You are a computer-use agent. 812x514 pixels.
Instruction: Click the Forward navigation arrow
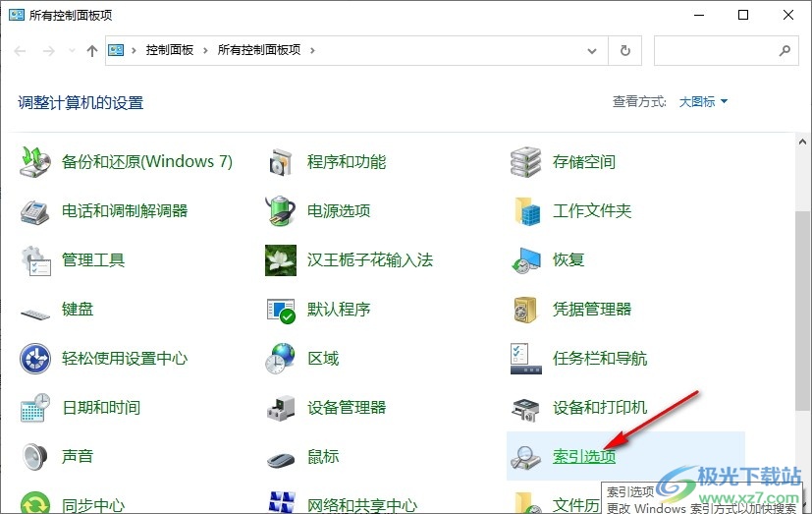click(x=49, y=51)
